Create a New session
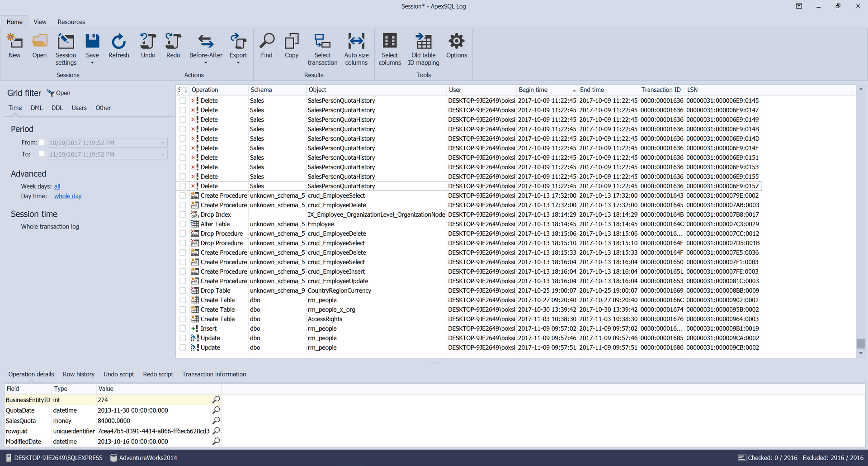This screenshot has width=868, height=466. point(14,45)
